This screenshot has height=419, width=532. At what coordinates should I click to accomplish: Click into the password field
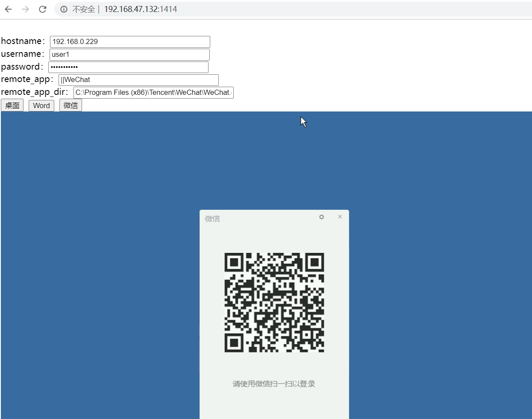[x=128, y=67]
